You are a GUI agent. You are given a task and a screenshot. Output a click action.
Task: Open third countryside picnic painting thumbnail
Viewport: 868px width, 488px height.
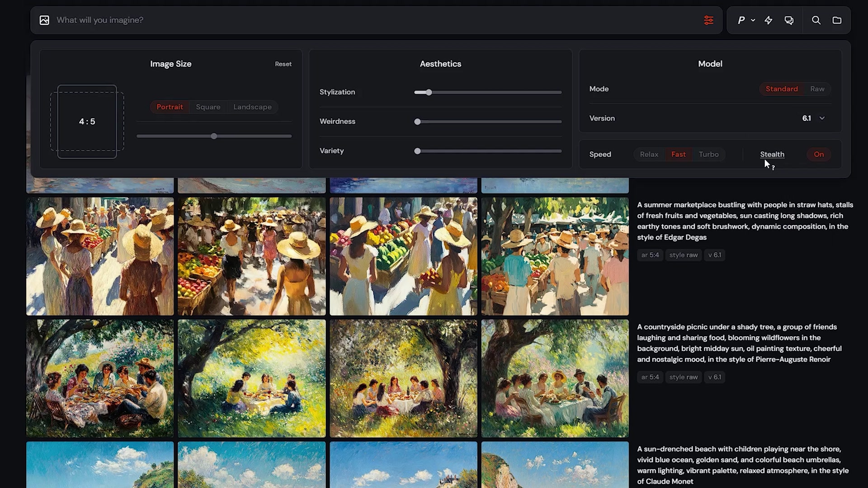pos(403,378)
